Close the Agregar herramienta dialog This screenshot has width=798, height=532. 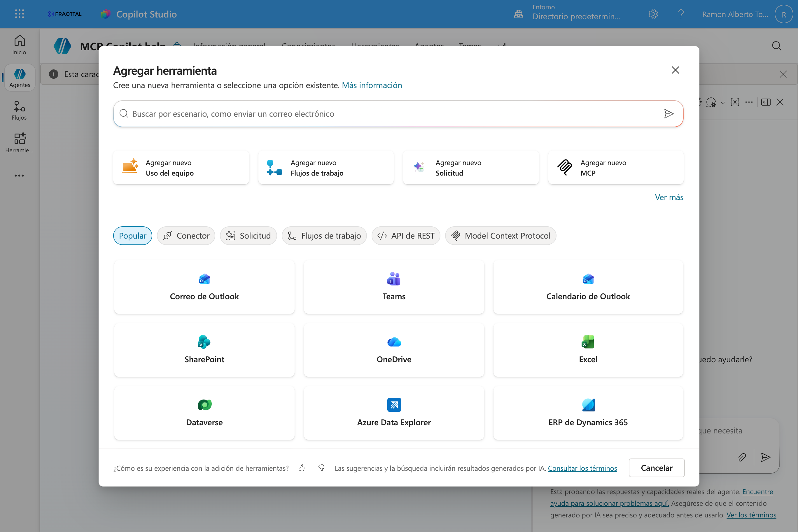point(675,70)
